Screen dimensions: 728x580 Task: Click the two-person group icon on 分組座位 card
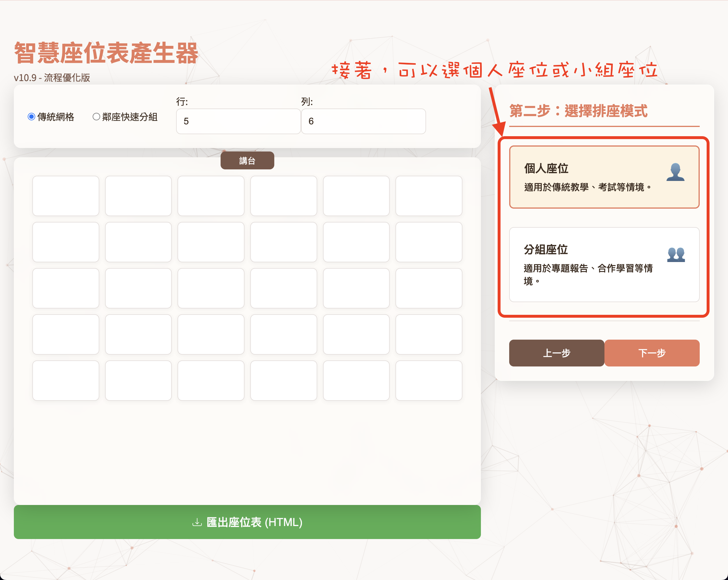675,255
